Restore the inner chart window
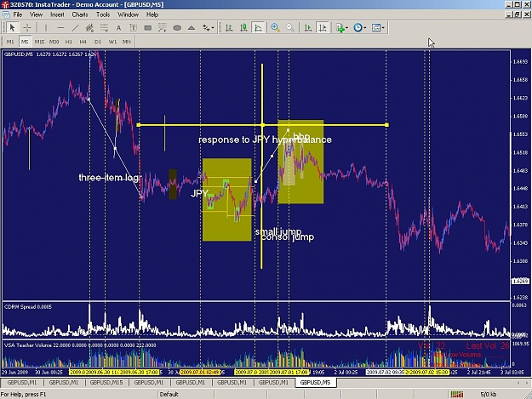Screen dimensions: 532x399 518,14
